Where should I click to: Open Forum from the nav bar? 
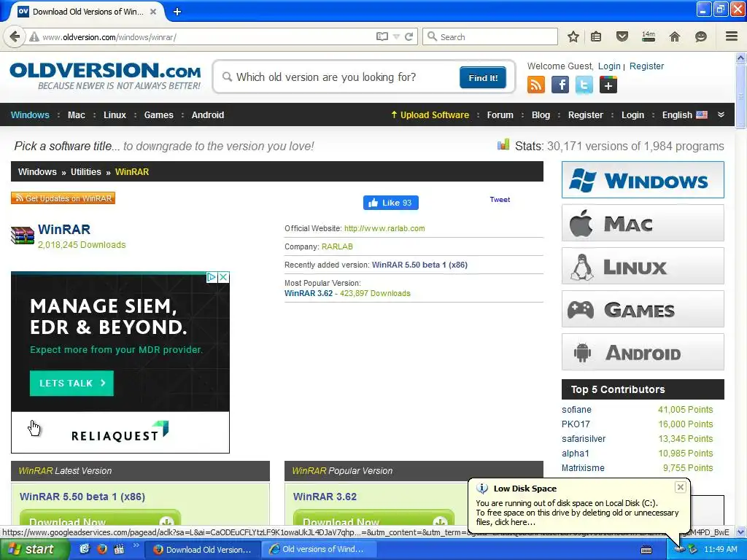[x=500, y=114]
